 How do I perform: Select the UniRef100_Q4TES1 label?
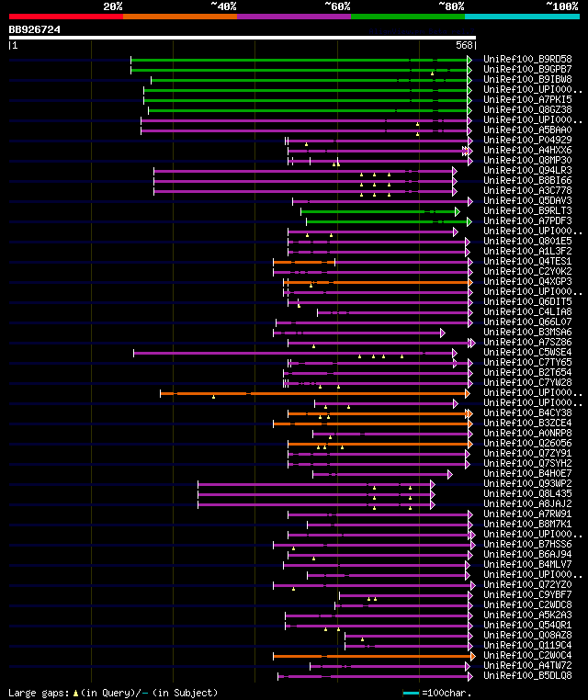[527, 261]
